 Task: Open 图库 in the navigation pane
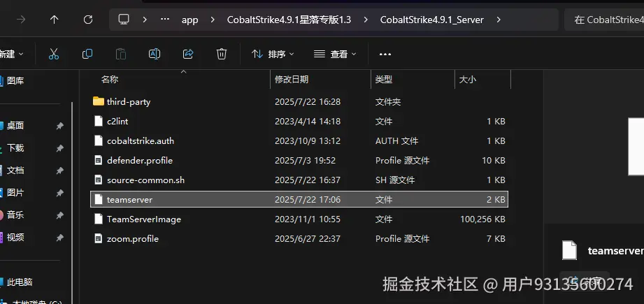point(15,81)
